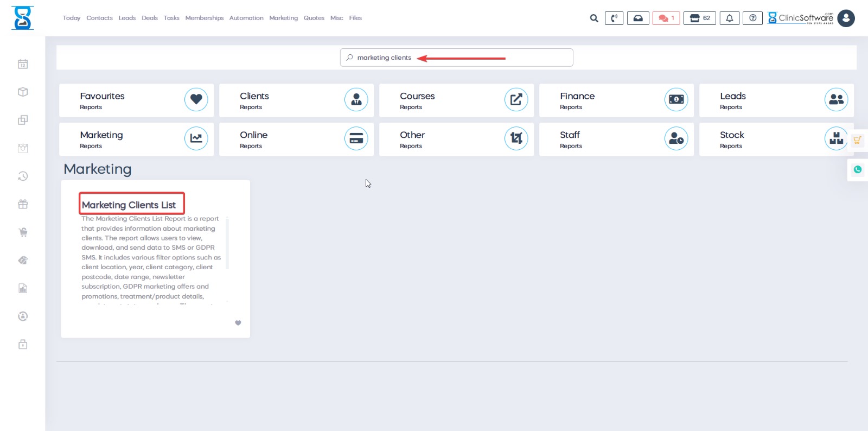Click the magnifier search icon in header

point(594,18)
